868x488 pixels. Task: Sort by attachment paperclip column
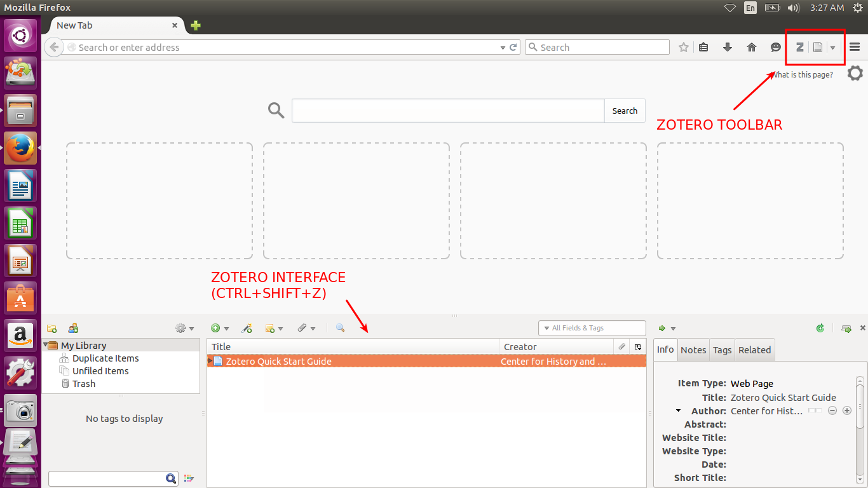(622, 346)
